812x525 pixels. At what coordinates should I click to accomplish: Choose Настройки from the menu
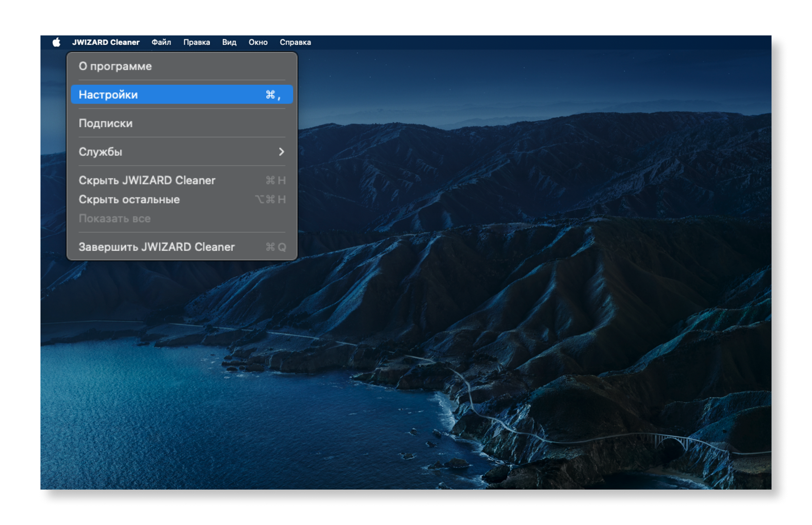[x=181, y=95]
